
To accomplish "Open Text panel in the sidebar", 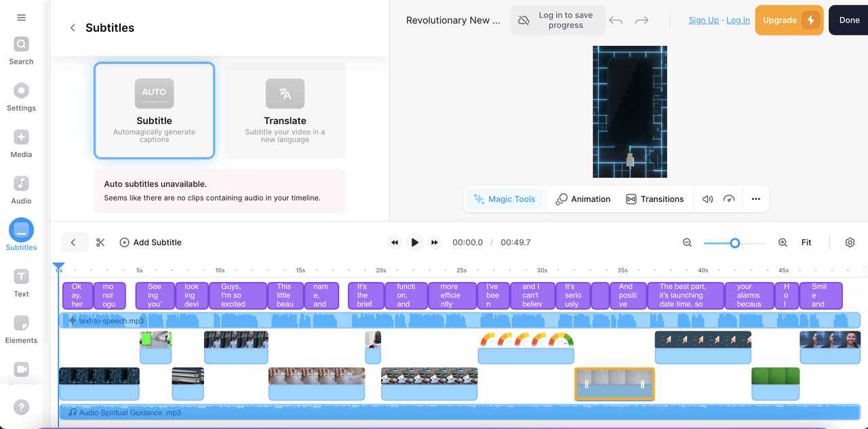I will coord(21,283).
